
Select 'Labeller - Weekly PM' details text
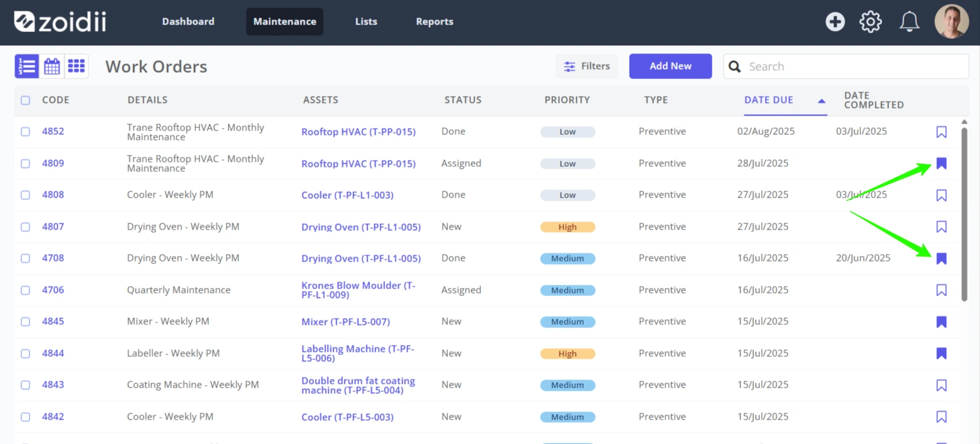click(173, 353)
